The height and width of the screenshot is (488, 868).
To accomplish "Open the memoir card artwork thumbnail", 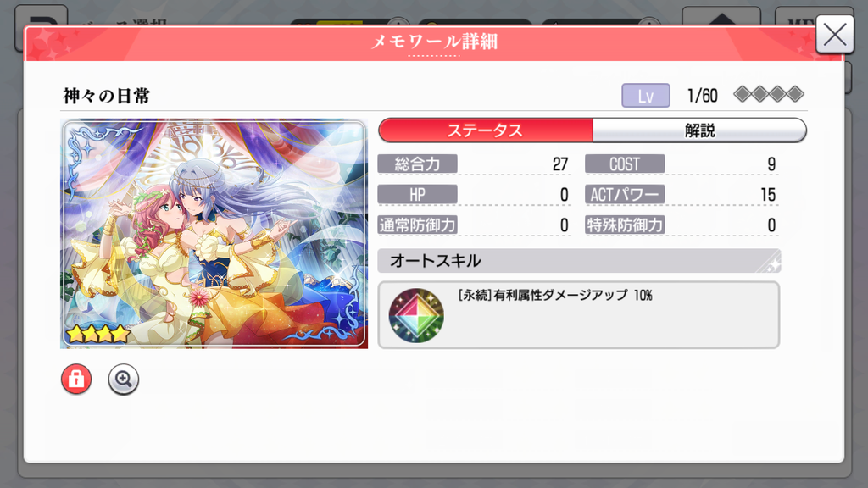I will pos(214,234).
